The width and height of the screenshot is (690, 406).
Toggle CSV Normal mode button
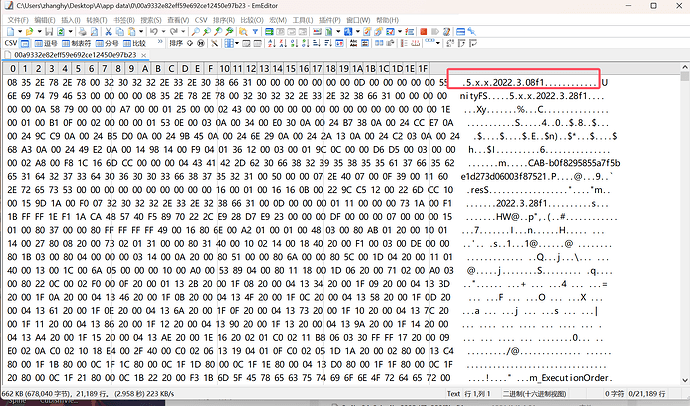point(25,43)
